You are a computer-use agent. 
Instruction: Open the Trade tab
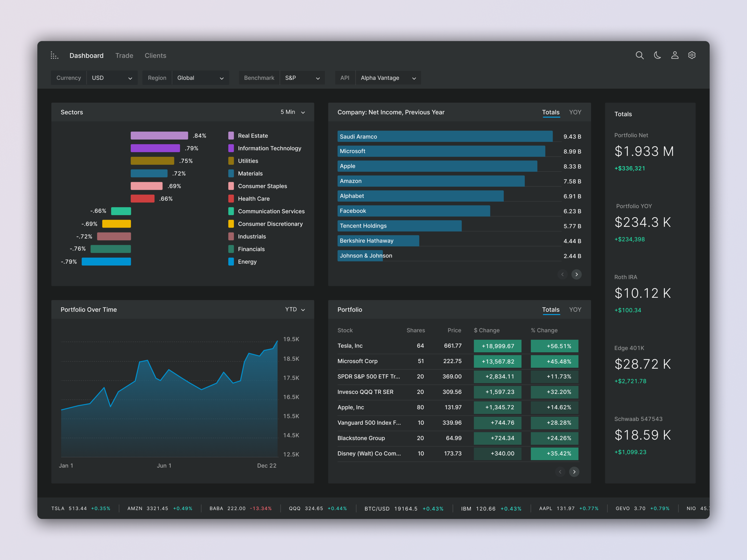click(x=124, y=56)
